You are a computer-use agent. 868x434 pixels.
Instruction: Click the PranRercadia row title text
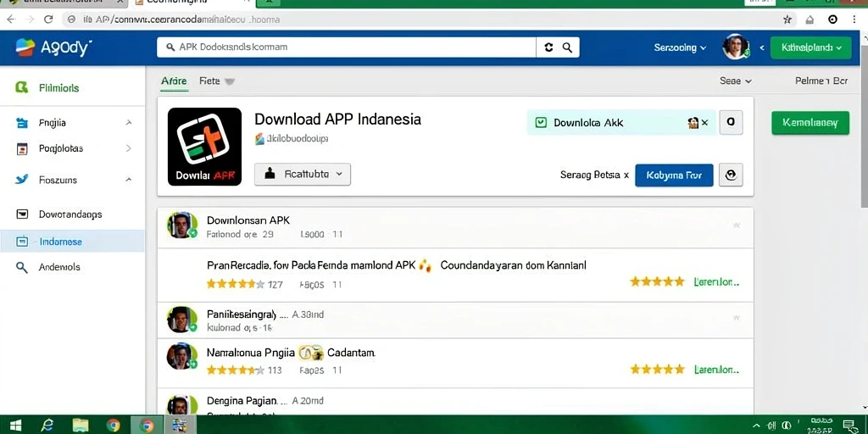click(397, 265)
